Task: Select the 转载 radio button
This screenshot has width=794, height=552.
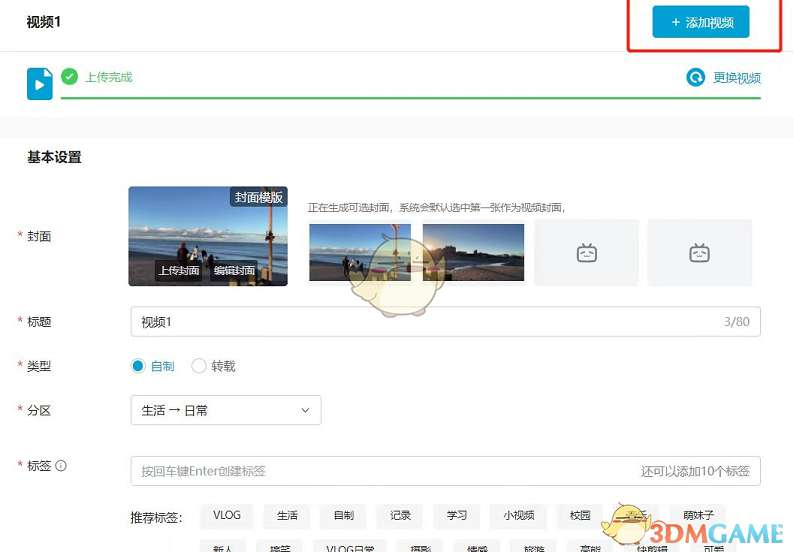Action: point(199,366)
